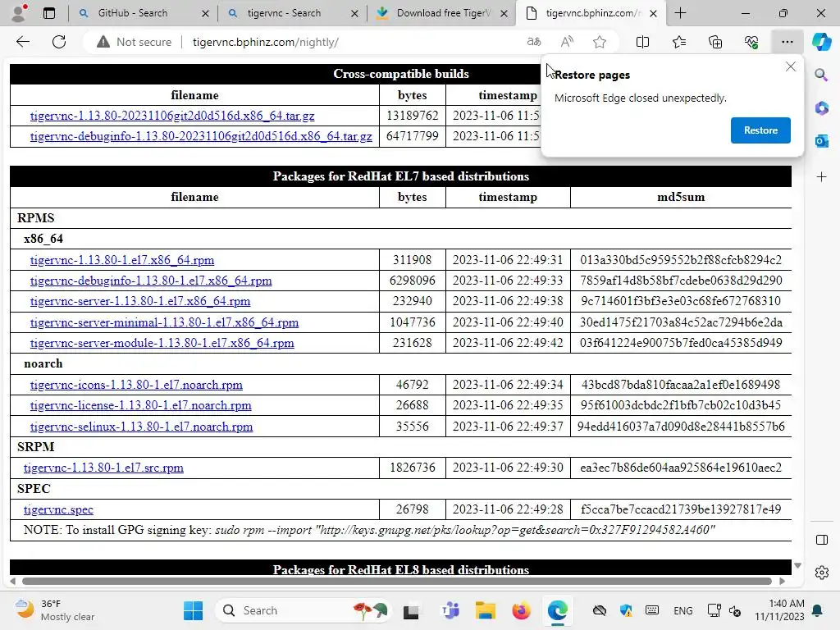This screenshot has width=840, height=630.
Task: Open a new tab with plus button
Action: coord(680,13)
